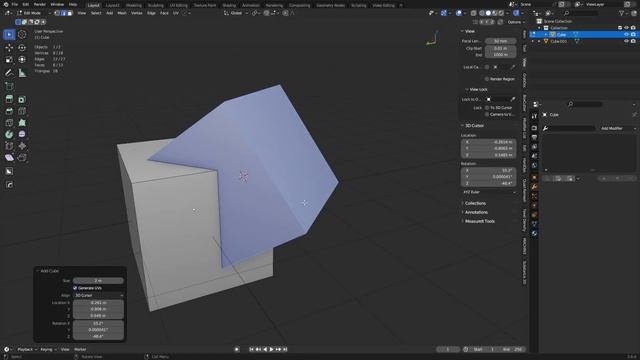
Task: Select the Loop Cut tool
Action: 22,111
